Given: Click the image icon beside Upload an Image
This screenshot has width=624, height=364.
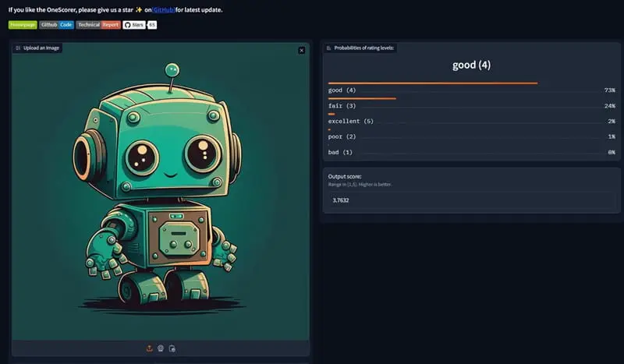Looking at the screenshot, I should coord(18,48).
